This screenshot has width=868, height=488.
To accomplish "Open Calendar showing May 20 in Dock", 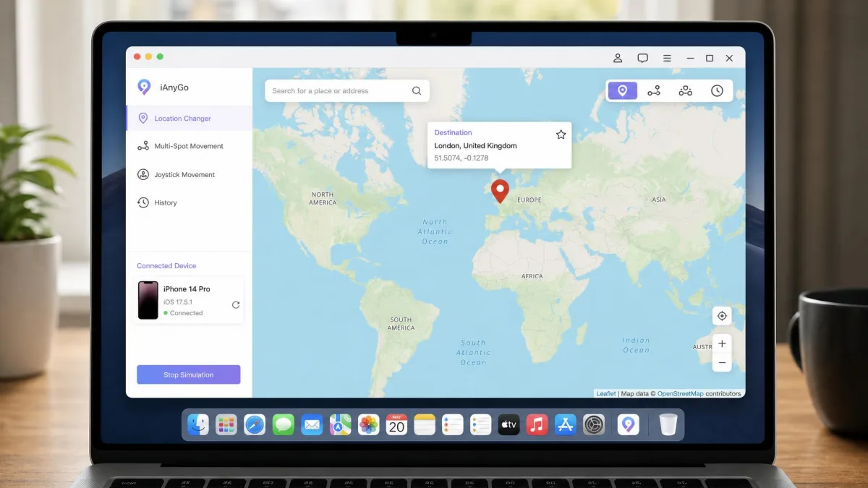I will [396, 425].
